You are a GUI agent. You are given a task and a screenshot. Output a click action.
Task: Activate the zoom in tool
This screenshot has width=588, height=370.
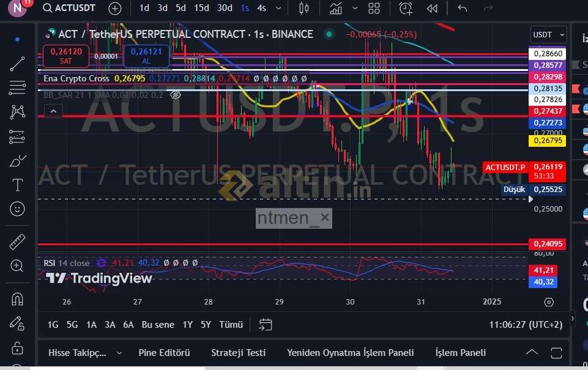(17, 266)
